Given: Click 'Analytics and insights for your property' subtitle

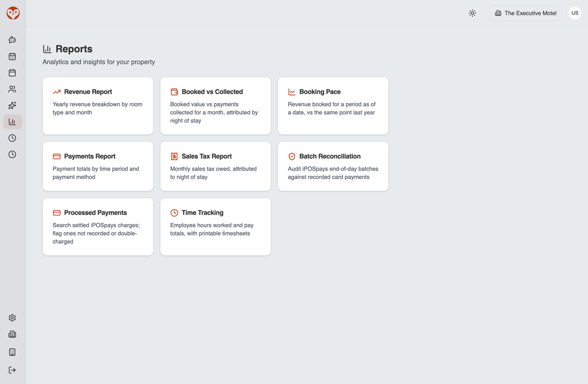Looking at the screenshot, I should (99, 62).
